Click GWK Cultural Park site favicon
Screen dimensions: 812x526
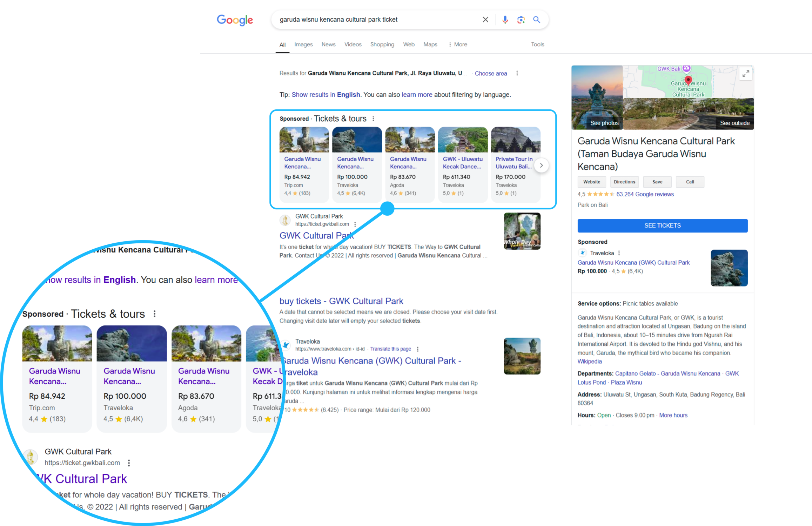tap(285, 220)
